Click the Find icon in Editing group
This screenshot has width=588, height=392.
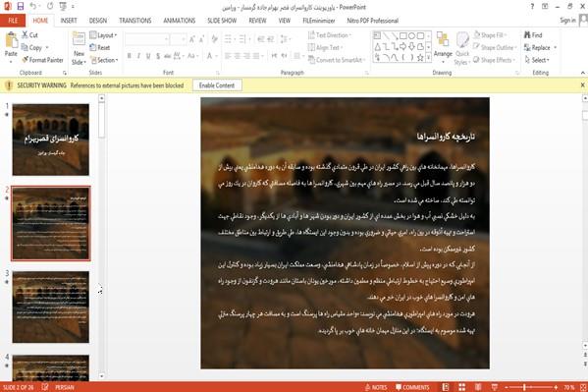click(533, 35)
